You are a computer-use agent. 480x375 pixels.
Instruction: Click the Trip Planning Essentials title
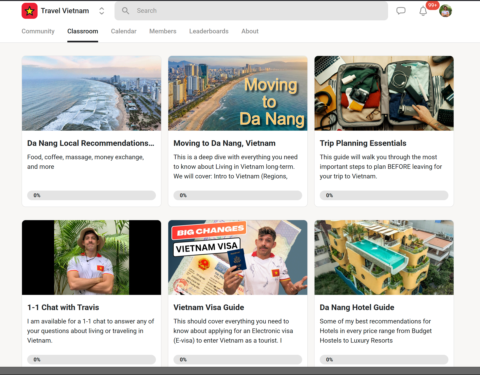pyautogui.click(x=363, y=143)
